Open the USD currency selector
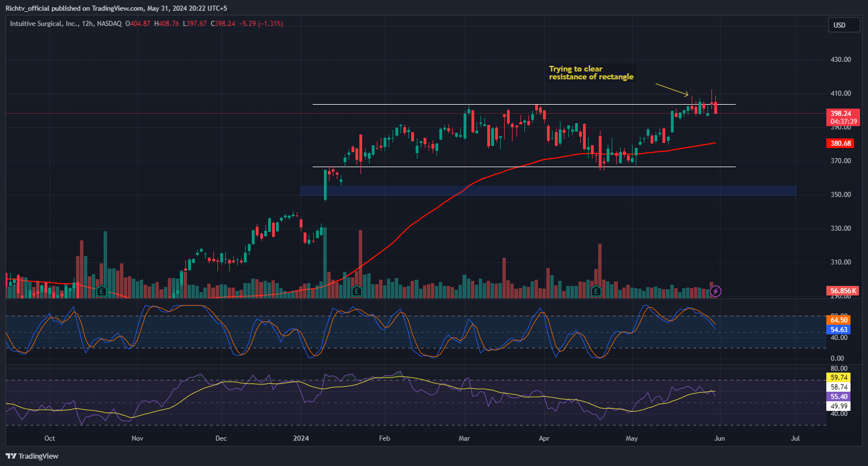Viewport: 868px width, 466px height. pyautogui.click(x=843, y=25)
